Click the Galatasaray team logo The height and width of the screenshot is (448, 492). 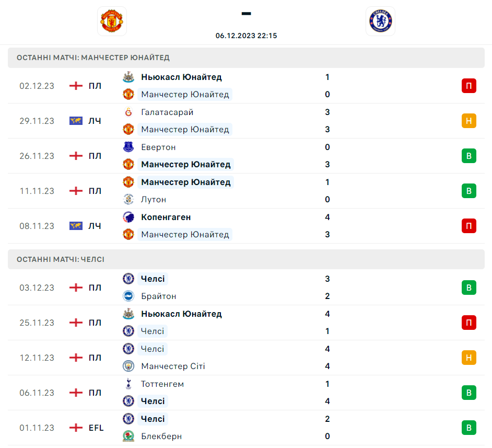(x=128, y=112)
